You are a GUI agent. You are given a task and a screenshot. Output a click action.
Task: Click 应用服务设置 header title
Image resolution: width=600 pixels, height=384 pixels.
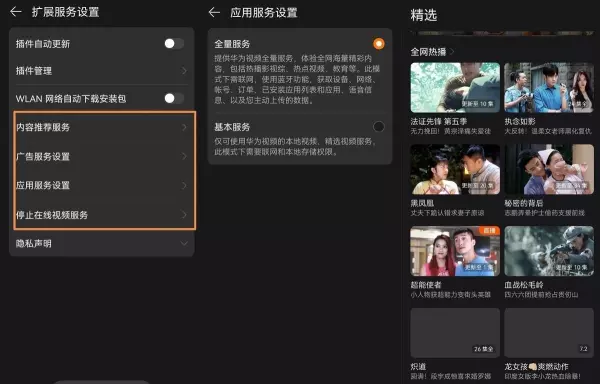point(264,13)
